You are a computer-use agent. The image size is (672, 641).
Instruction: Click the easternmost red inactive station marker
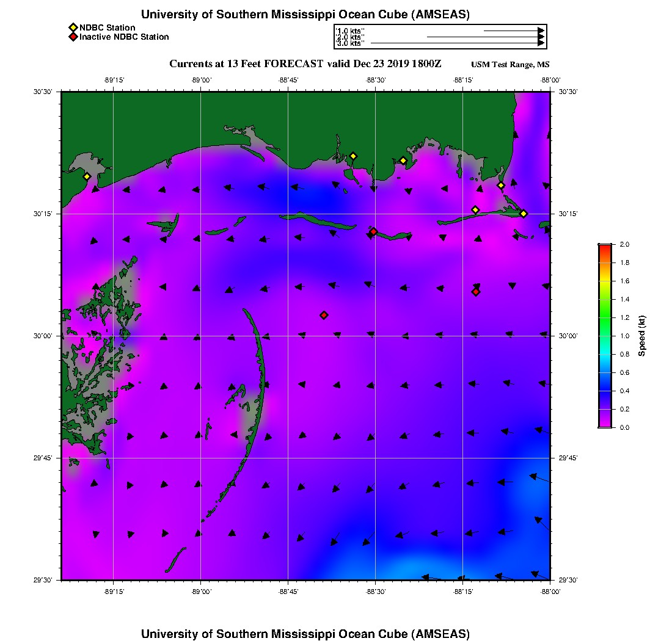476,292
